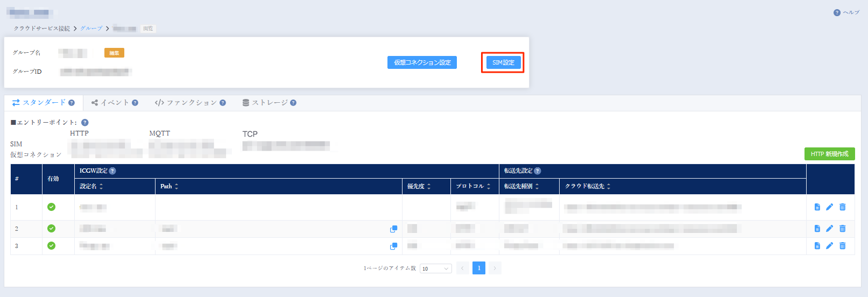Open the document icon for row 3
Screen dimensions: 868x297
[x=817, y=246]
